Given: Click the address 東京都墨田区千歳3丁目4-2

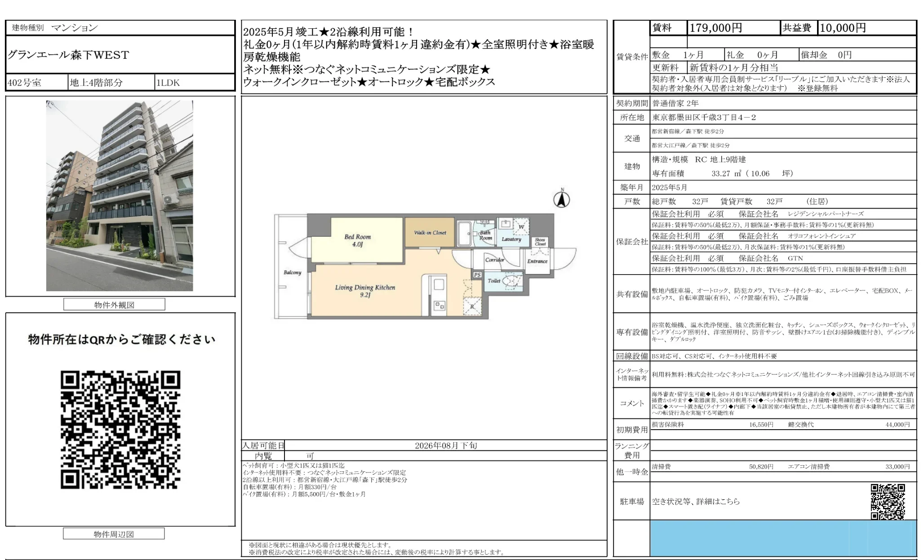Looking at the screenshot, I should click(x=704, y=117).
